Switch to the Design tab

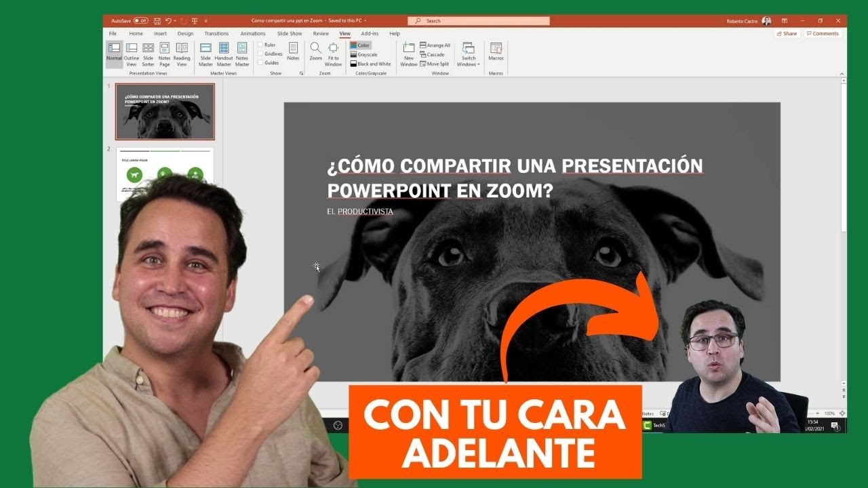pos(185,33)
